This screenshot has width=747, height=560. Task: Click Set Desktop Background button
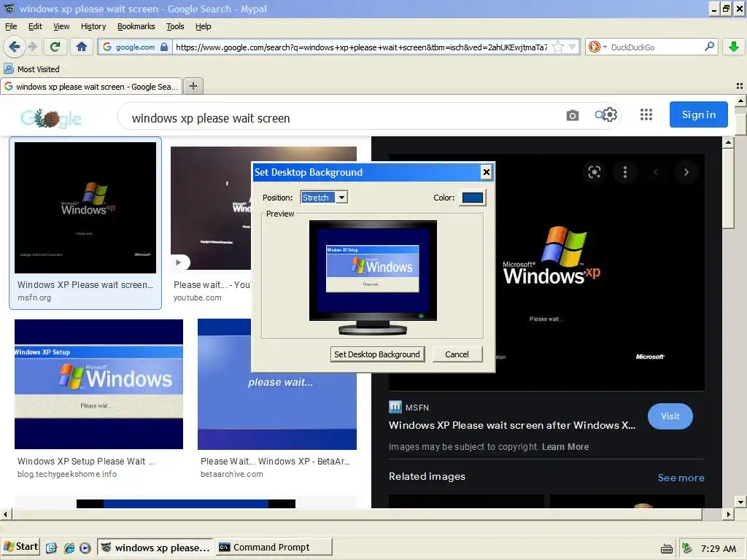click(377, 354)
